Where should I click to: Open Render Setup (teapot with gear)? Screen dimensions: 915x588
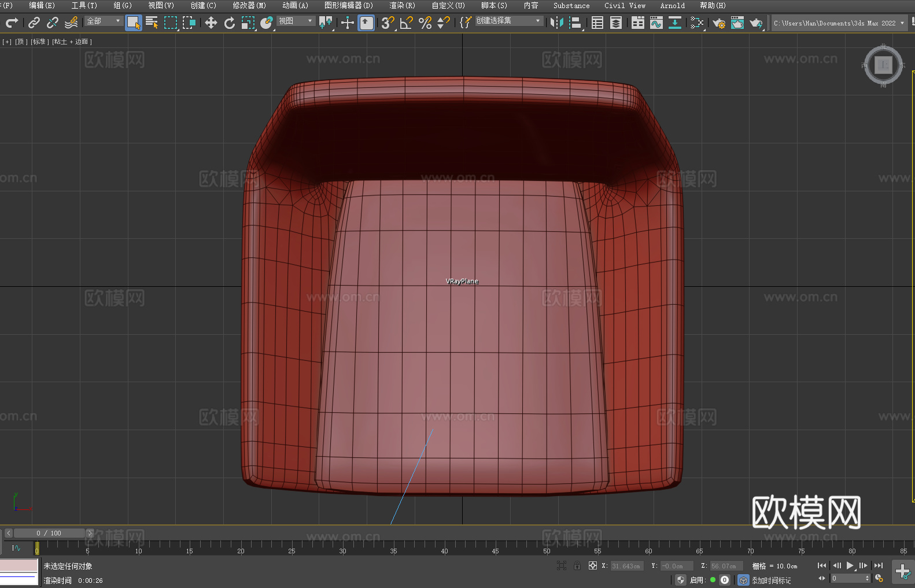click(x=719, y=23)
